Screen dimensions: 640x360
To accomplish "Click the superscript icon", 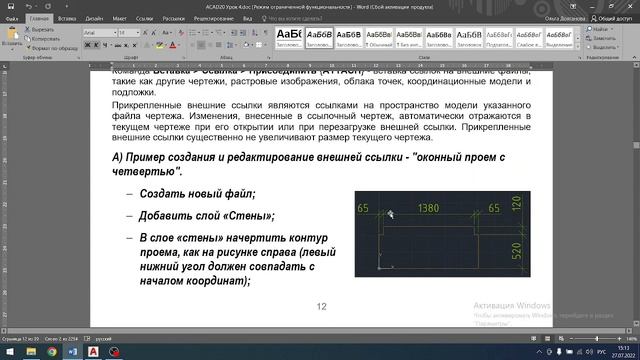I will tap(134, 45).
